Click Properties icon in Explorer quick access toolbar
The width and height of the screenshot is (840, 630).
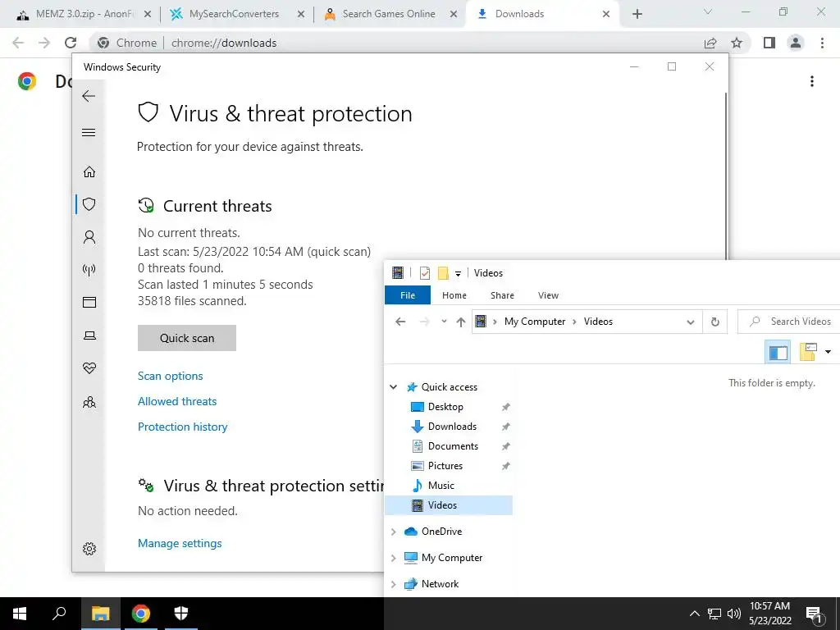pyautogui.click(x=425, y=273)
